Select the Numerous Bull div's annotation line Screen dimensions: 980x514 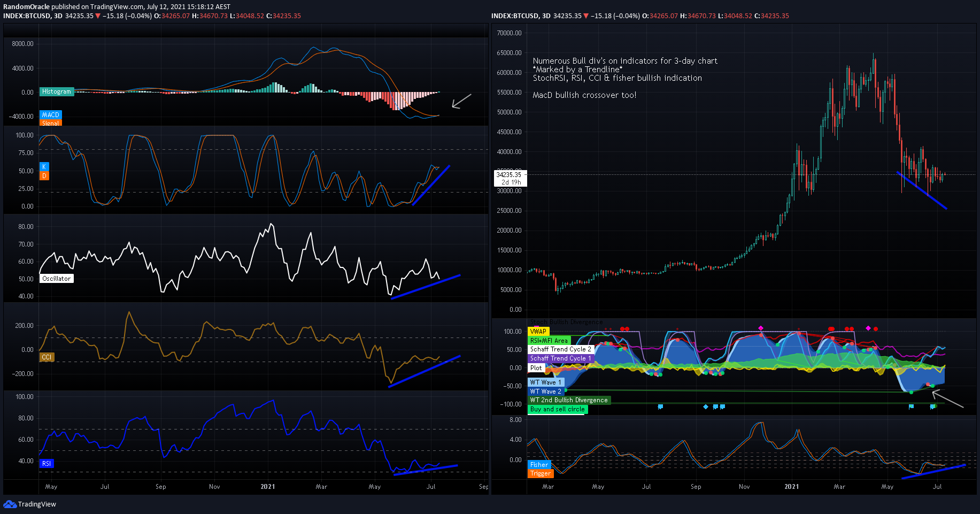pyautogui.click(x=625, y=61)
